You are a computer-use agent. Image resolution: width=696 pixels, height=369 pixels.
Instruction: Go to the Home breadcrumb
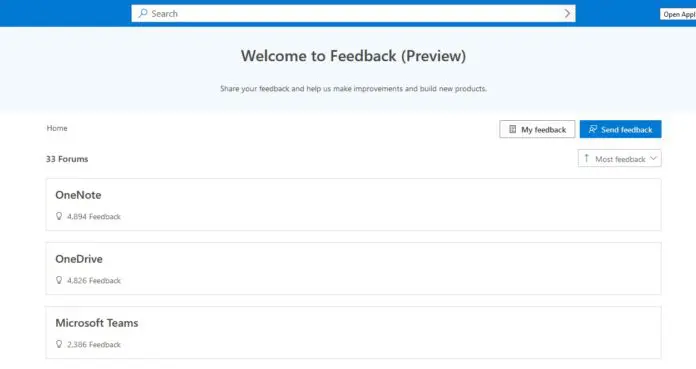(57, 128)
